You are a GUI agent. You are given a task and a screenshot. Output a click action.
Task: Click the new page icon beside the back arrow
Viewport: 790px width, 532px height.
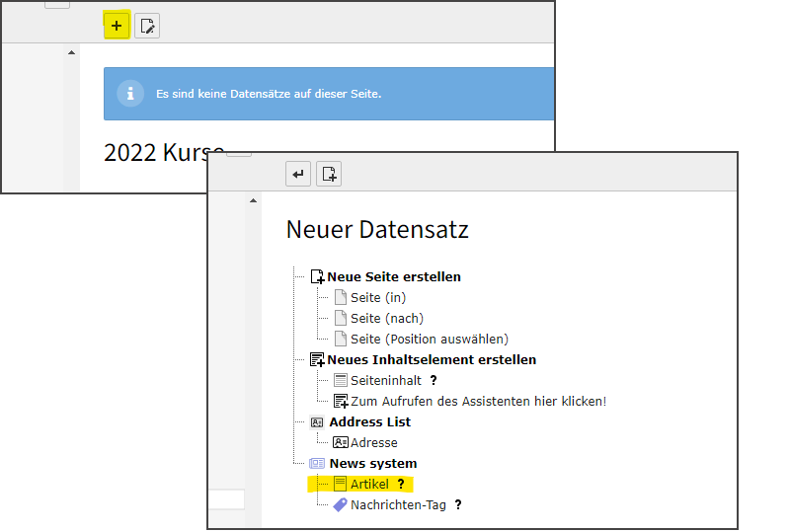pos(329,175)
